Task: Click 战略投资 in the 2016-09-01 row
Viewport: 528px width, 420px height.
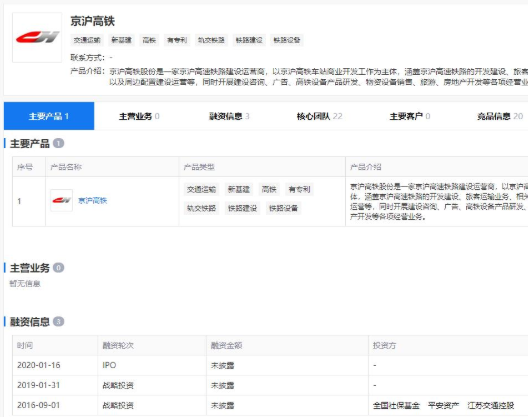Action: [118, 405]
